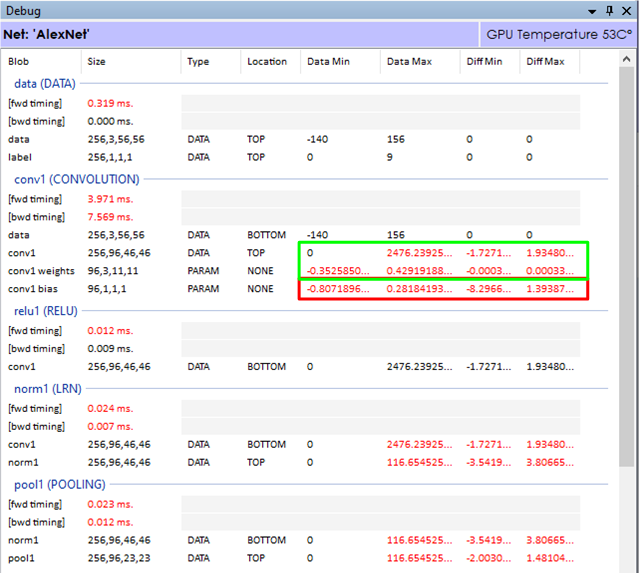Click the 96,3,11,11 size cell

point(113,271)
